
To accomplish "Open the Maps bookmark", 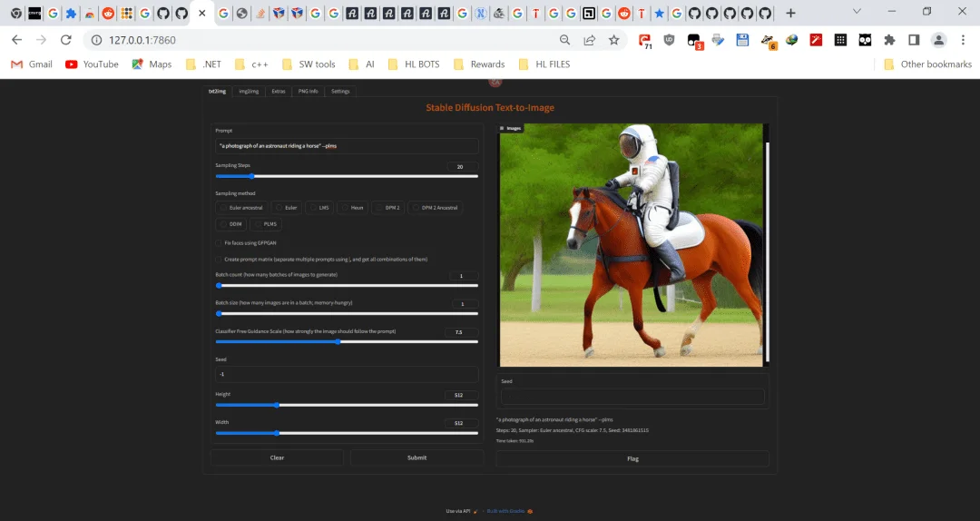I will click(x=152, y=64).
